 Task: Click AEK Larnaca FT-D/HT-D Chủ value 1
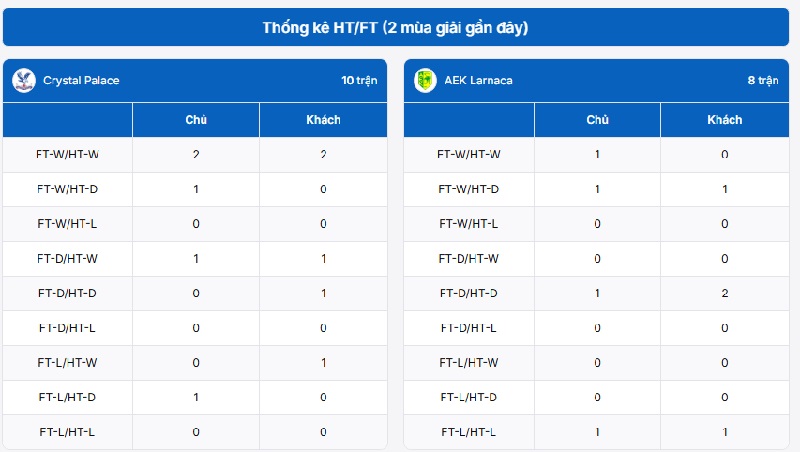click(x=597, y=293)
